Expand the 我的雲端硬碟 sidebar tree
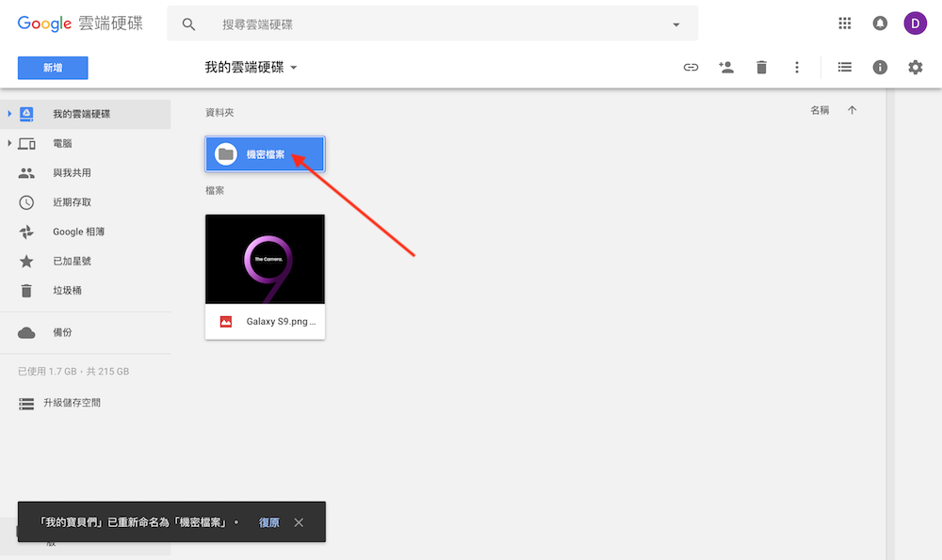942x560 pixels. (x=10, y=113)
